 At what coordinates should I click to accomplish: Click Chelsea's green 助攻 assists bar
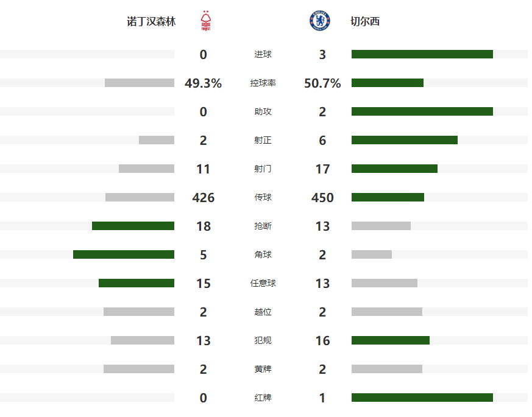coord(422,111)
